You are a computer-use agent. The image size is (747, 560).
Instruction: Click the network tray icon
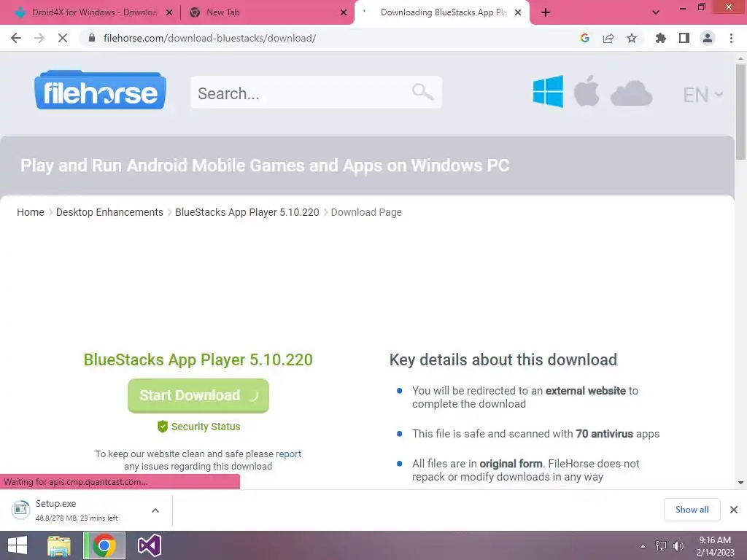coord(661,545)
